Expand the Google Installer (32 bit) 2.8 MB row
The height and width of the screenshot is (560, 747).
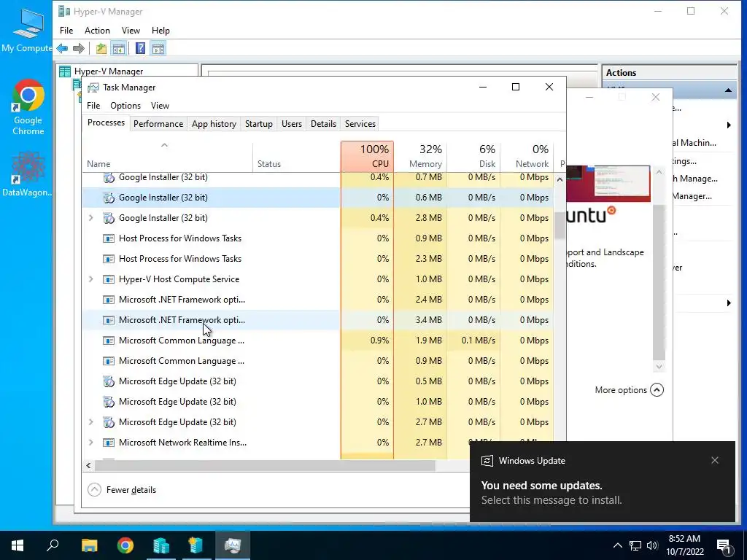coord(90,217)
